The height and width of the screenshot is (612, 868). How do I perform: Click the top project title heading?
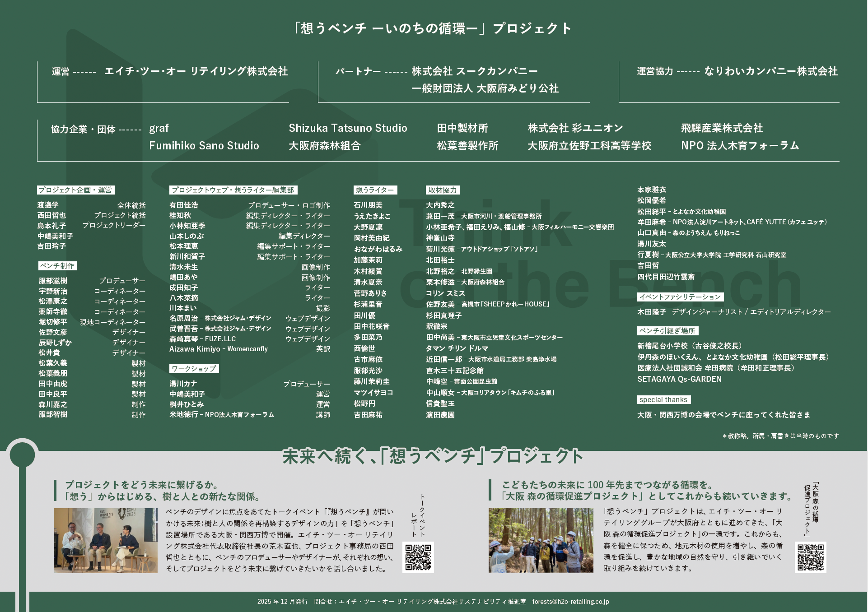pyautogui.click(x=433, y=28)
